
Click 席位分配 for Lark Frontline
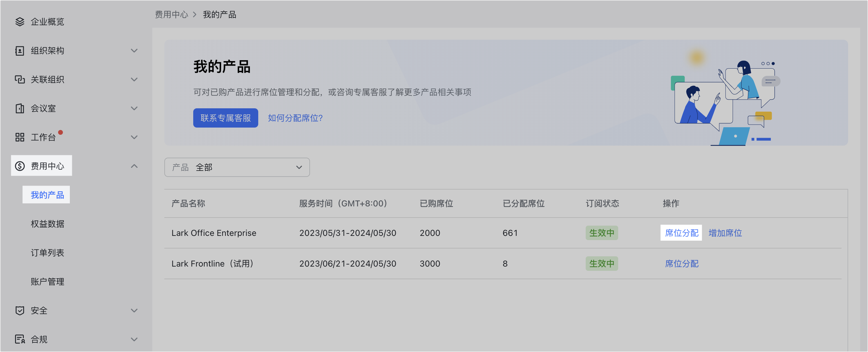point(681,264)
